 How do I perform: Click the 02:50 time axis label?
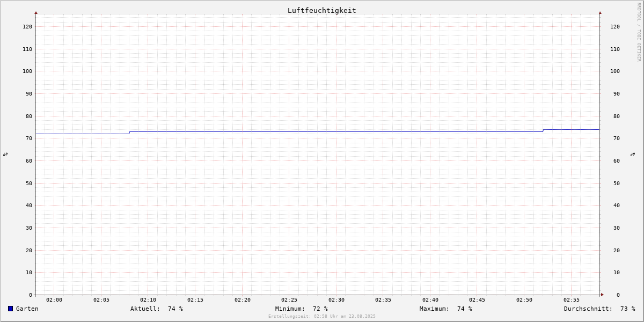tap(524, 300)
